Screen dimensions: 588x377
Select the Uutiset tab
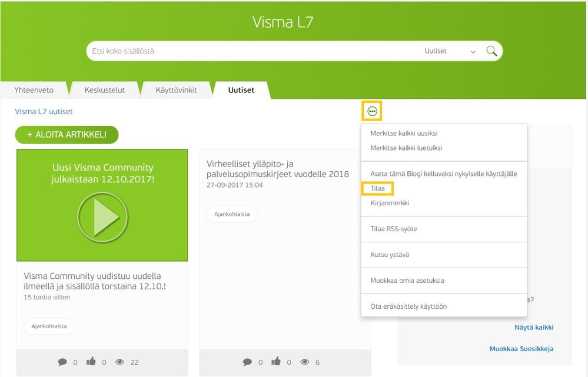(x=241, y=90)
